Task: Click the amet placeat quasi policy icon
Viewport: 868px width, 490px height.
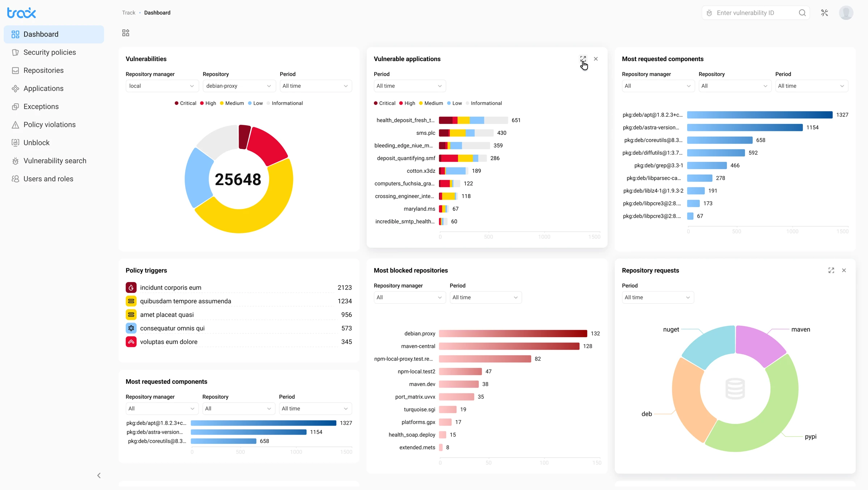Action: tap(131, 315)
